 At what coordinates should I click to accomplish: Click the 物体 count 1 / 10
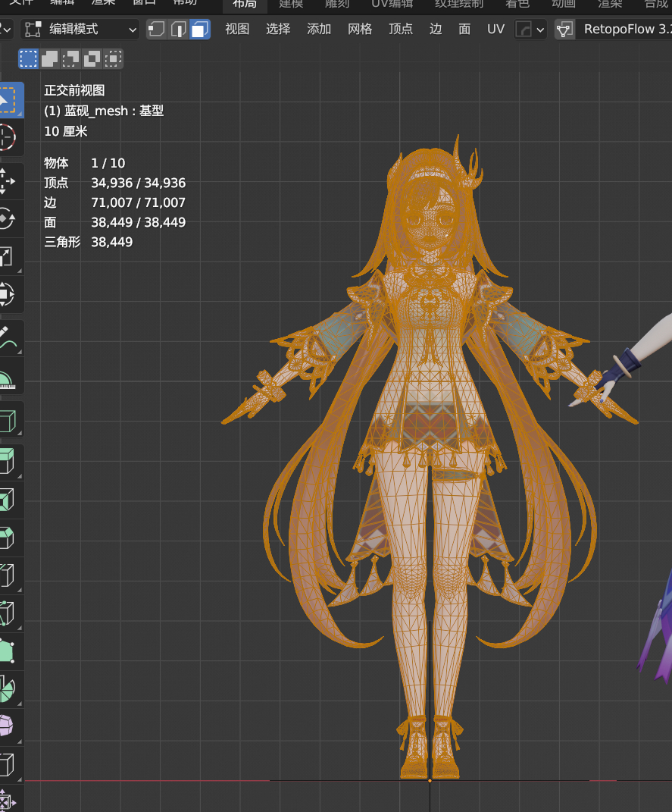(x=108, y=163)
